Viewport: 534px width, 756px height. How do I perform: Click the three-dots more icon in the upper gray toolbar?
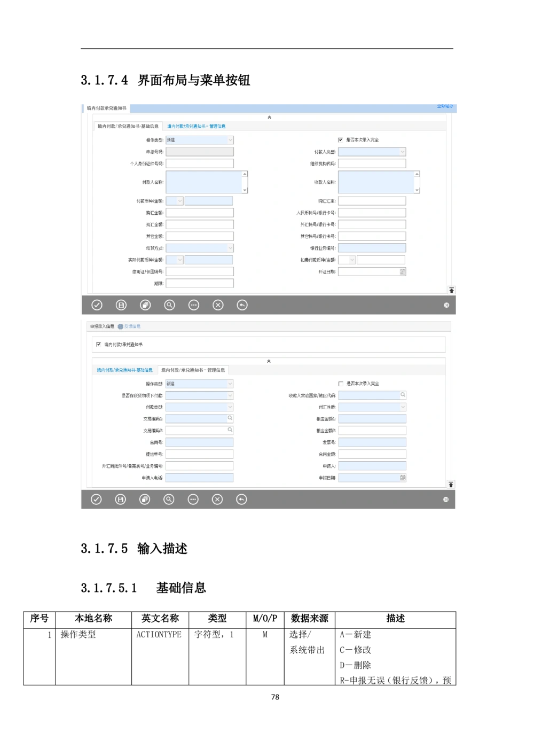pyautogui.click(x=194, y=305)
